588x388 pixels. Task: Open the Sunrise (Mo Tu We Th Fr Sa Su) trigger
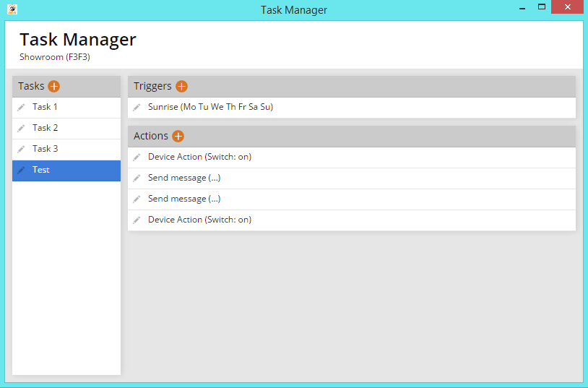click(210, 107)
